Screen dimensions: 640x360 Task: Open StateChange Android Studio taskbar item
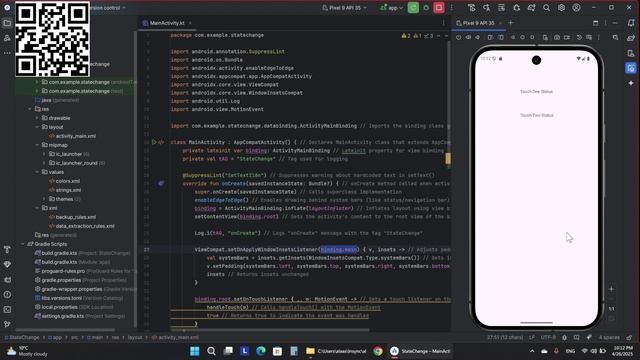coord(419,351)
